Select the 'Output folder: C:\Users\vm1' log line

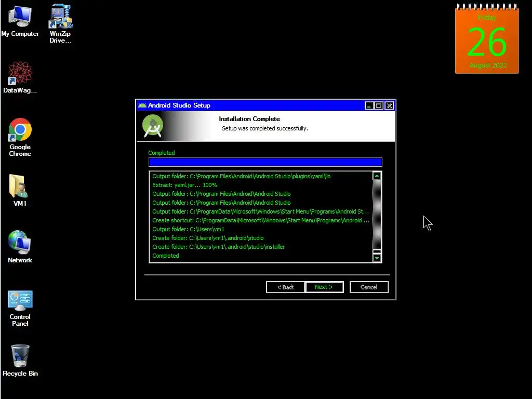pyautogui.click(x=188, y=229)
